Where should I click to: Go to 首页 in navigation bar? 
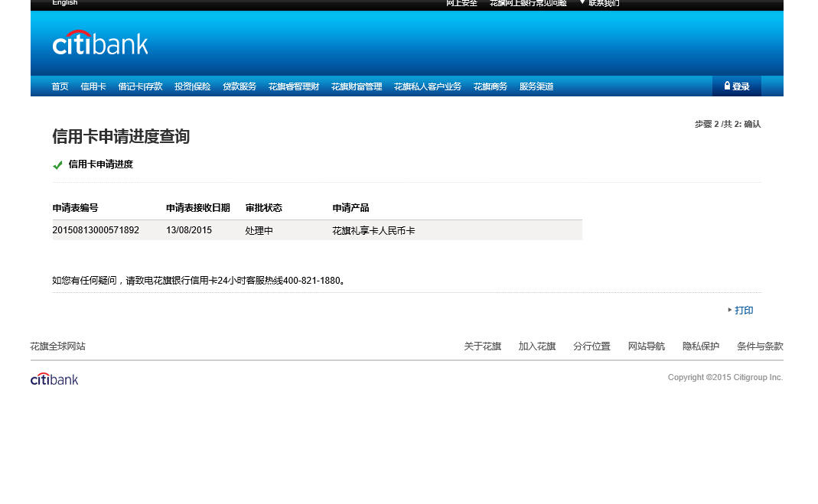pos(60,86)
